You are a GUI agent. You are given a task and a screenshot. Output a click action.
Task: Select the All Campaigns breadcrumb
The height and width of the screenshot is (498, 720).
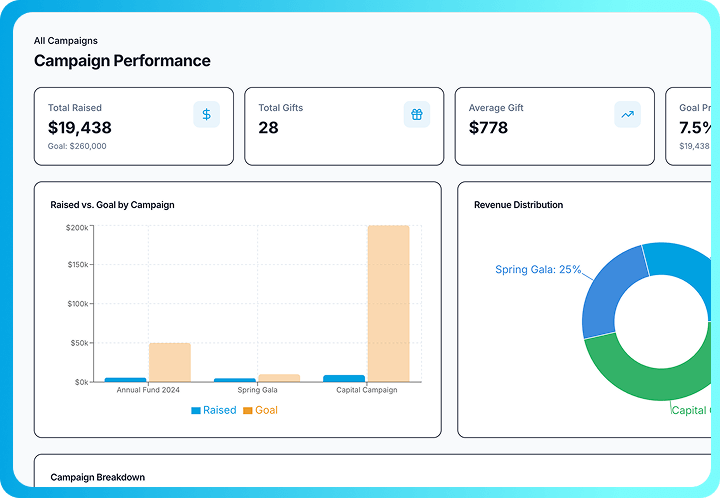[66, 41]
